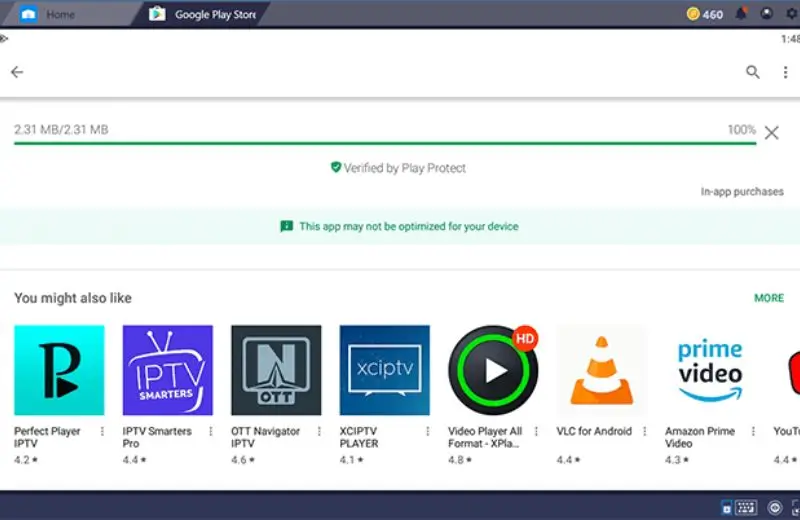The width and height of the screenshot is (800, 520).
Task: Open the Perfect Player IPTV app icon
Action: 59,370
